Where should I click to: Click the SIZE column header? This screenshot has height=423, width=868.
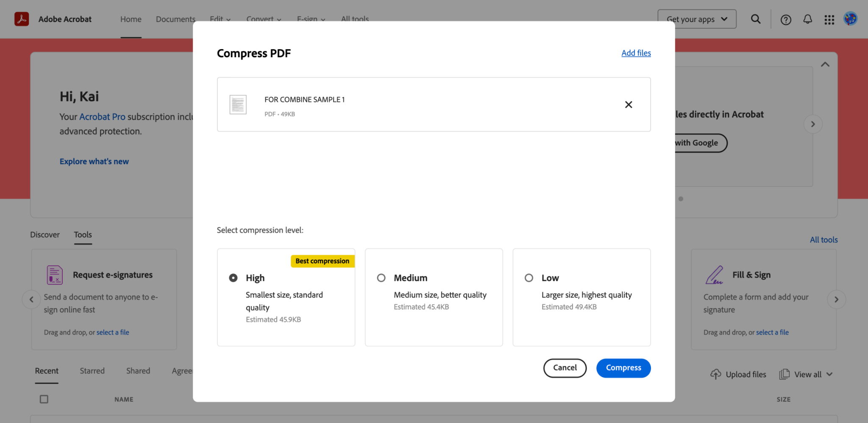(x=784, y=399)
